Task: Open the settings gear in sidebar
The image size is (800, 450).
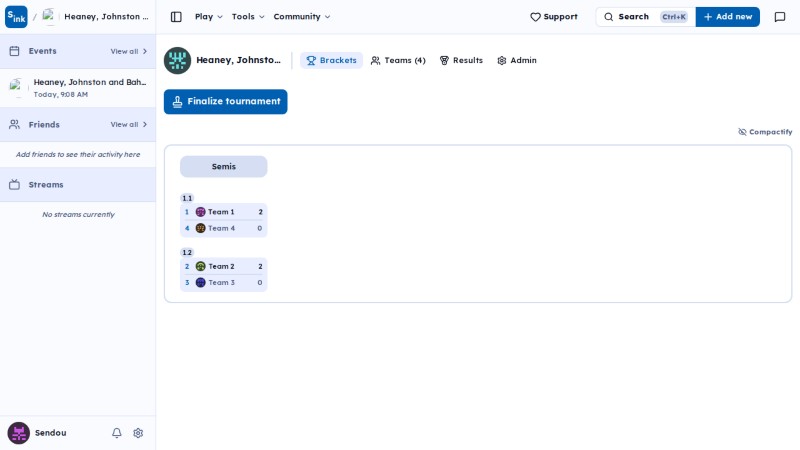Action: 138,433
